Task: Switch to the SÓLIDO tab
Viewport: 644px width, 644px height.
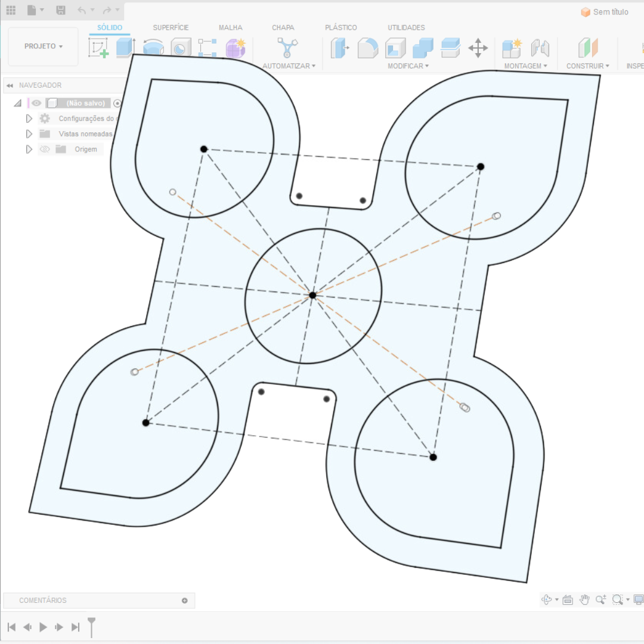Action: tap(110, 27)
